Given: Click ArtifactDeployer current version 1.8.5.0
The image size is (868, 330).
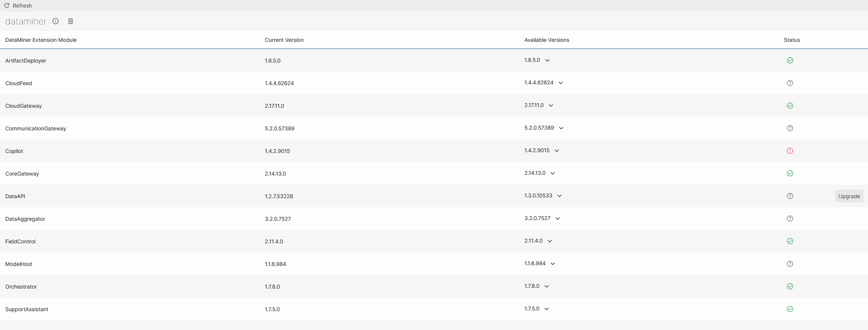Looking at the screenshot, I should click(273, 61).
